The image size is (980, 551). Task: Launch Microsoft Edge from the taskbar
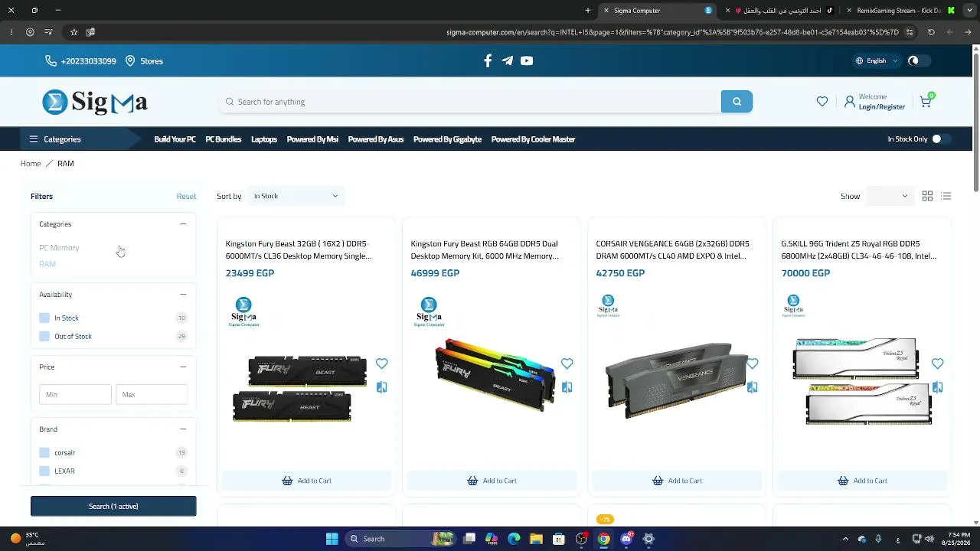click(514, 539)
